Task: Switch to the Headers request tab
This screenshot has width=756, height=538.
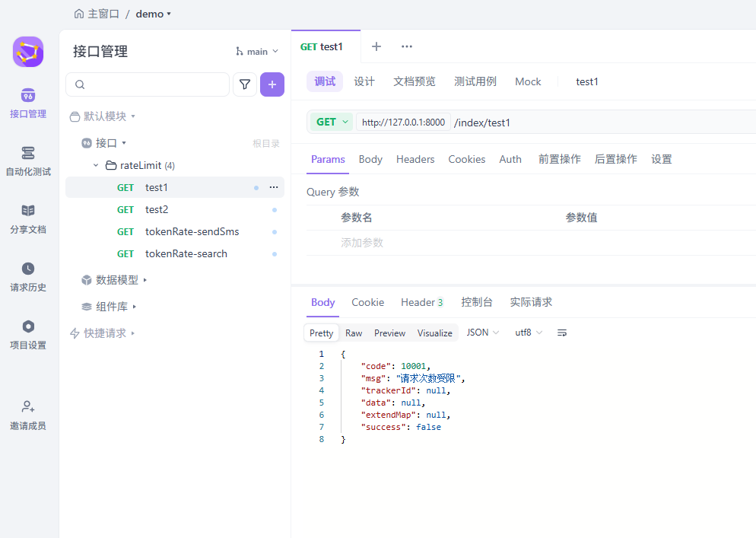Action: coord(415,159)
